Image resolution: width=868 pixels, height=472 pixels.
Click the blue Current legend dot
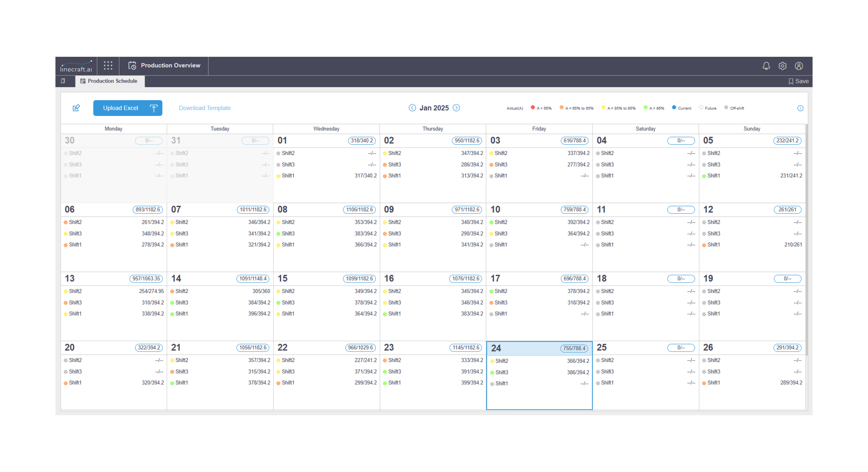[674, 107]
